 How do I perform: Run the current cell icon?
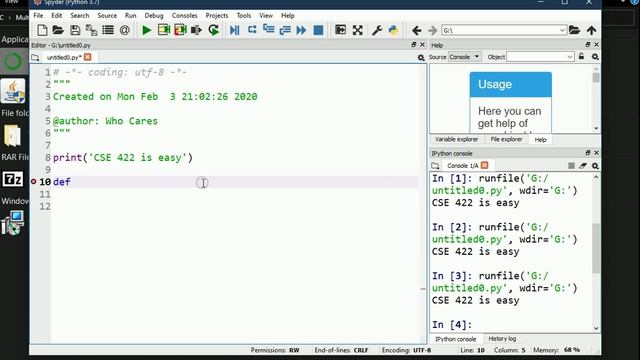click(x=164, y=30)
